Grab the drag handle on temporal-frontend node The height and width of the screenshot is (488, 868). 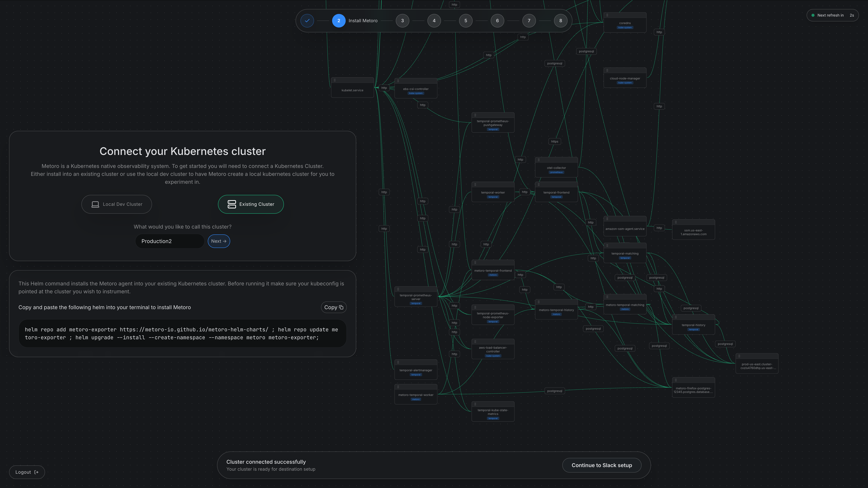coord(539,185)
